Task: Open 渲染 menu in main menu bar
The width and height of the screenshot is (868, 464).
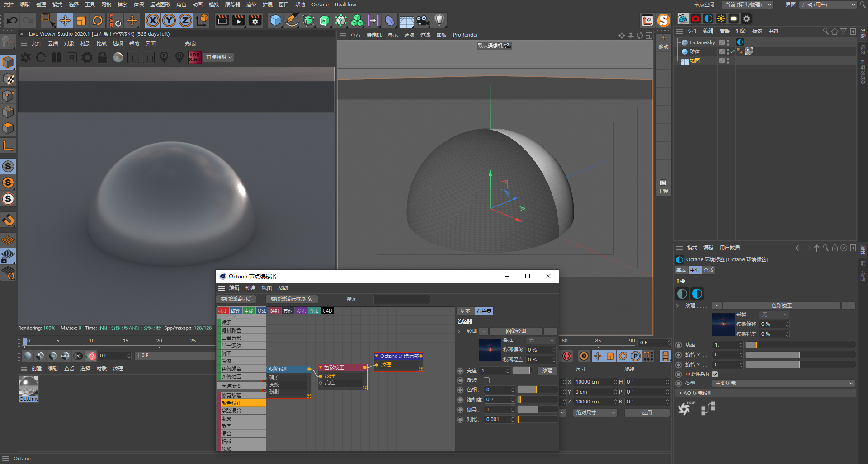Action: click(251, 5)
